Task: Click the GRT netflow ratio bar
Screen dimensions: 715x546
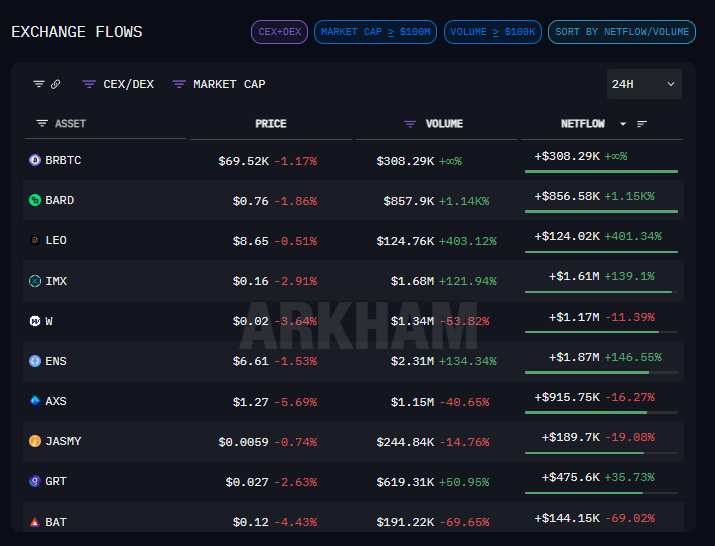Action: (x=601, y=493)
